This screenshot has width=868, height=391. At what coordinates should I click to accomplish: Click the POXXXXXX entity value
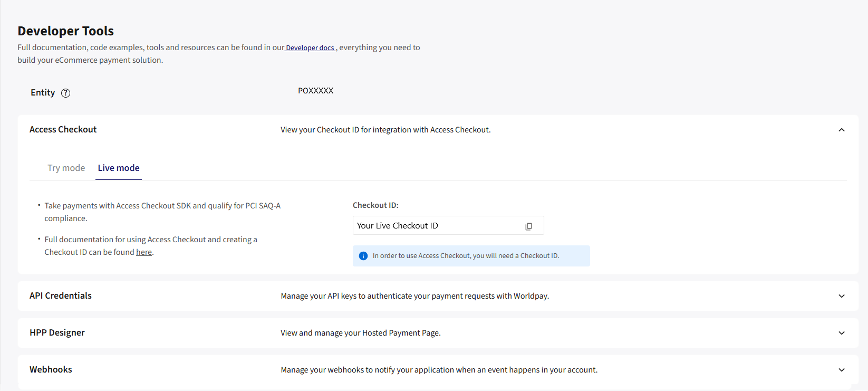tap(315, 91)
